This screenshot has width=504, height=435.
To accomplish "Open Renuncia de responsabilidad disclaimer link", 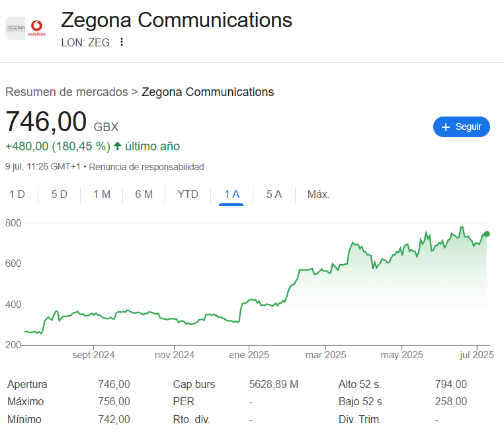I will pyautogui.click(x=146, y=167).
